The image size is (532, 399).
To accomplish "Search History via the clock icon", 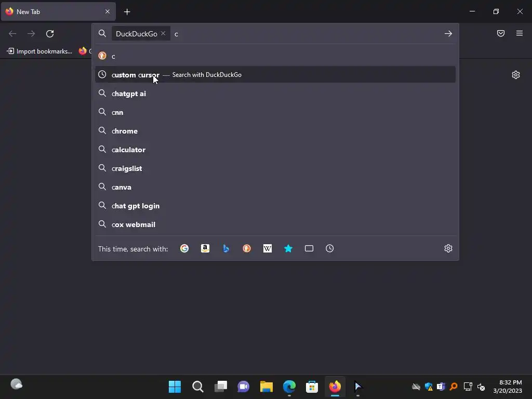I will pyautogui.click(x=330, y=249).
